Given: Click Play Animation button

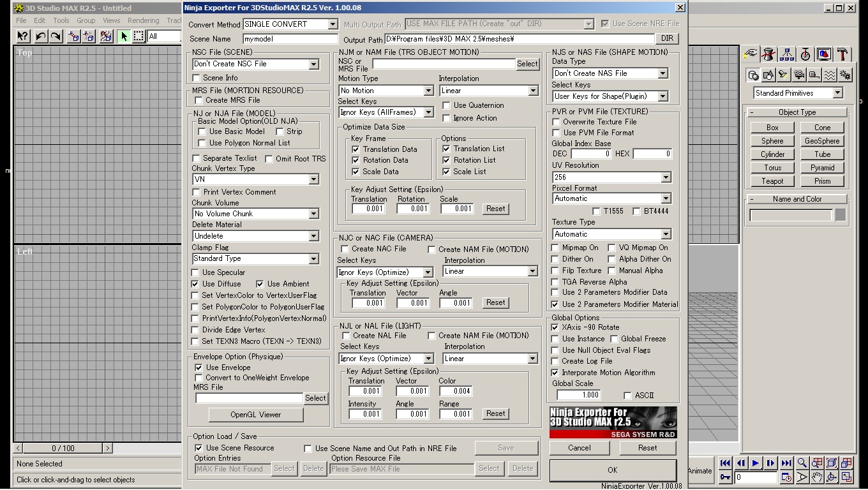Looking at the screenshot, I should tap(756, 463).
